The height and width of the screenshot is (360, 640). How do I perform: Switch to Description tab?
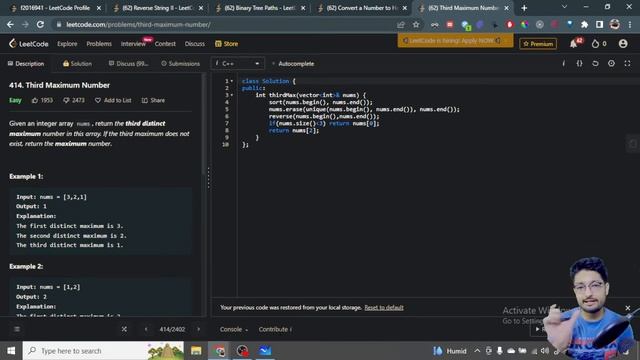(26, 64)
